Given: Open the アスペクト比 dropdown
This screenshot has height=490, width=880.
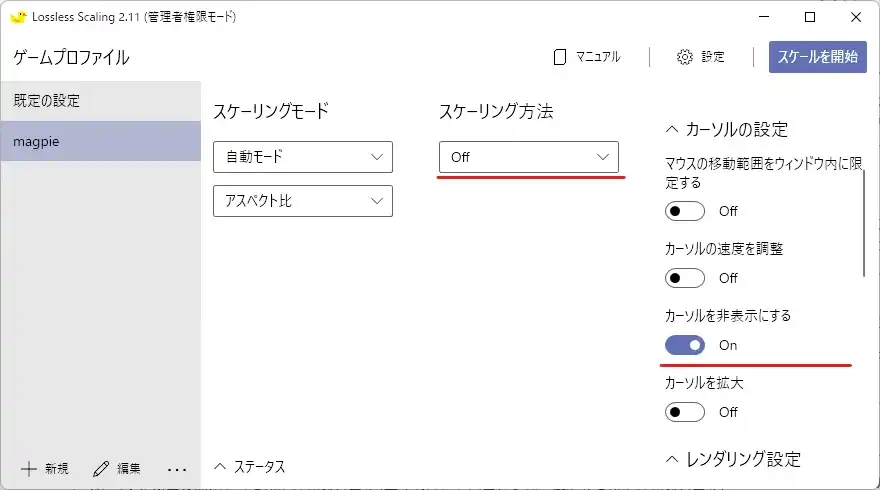Looking at the screenshot, I should [x=303, y=201].
